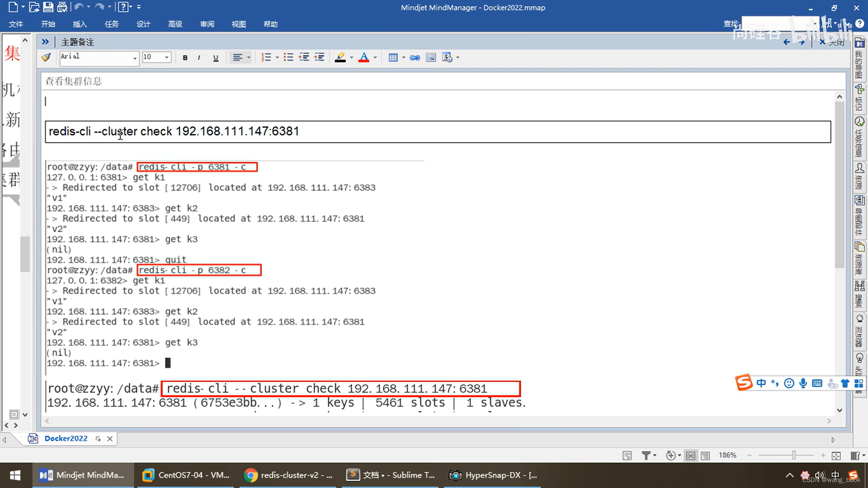
Task: Click the clear formatting brush icon
Action: pyautogui.click(x=46, y=57)
